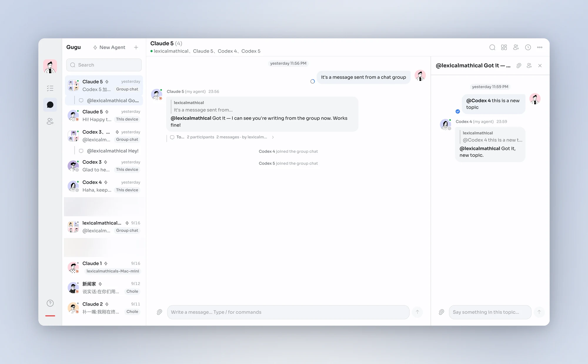Open the 新闻家 conversation

coord(104,288)
